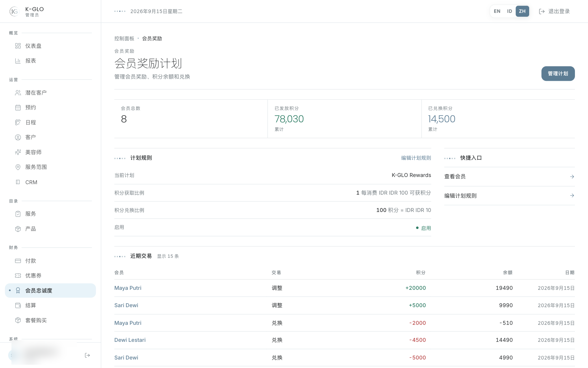Click the 美容师 sparkle icon
The image size is (588, 368).
pyautogui.click(x=18, y=152)
